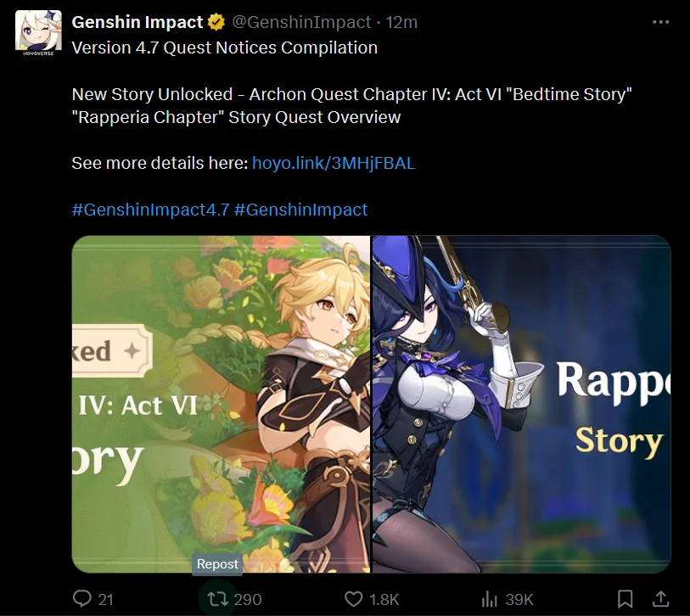The image size is (690, 616).
Task: View post analytics via the bar chart icon
Action: coord(489,599)
